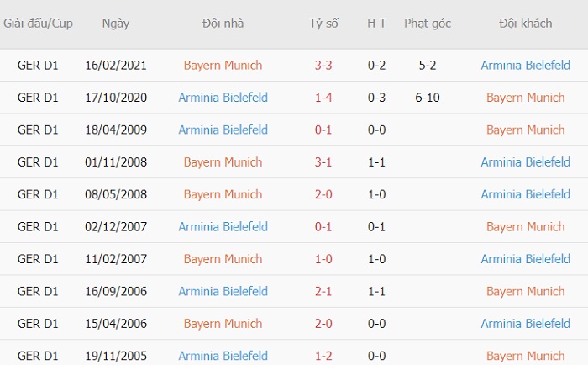Open Bayern Munich home team link dated 16/02/2021
588x365 pixels.
[x=223, y=66]
